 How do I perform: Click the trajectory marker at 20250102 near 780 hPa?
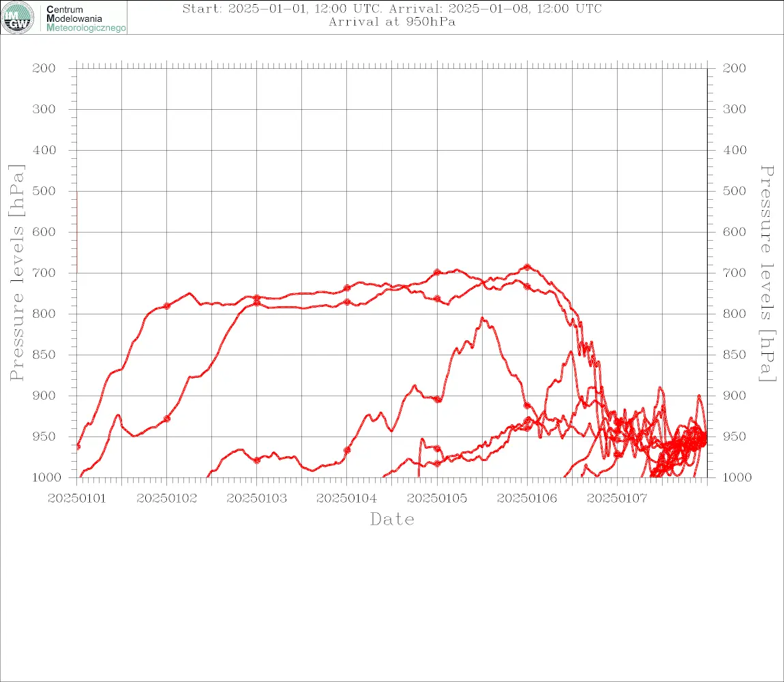(x=167, y=306)
